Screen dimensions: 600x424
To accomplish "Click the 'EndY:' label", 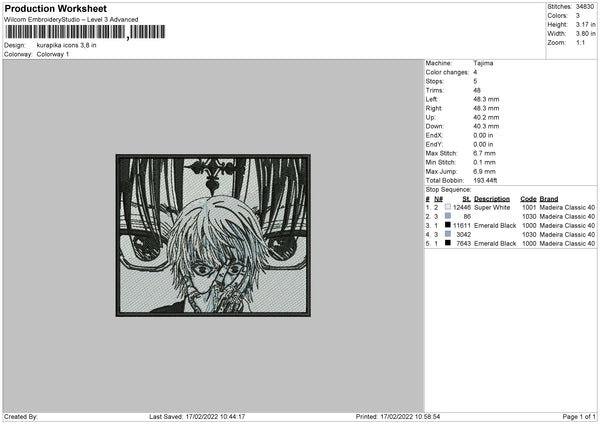I will click(x=434, y=144).
